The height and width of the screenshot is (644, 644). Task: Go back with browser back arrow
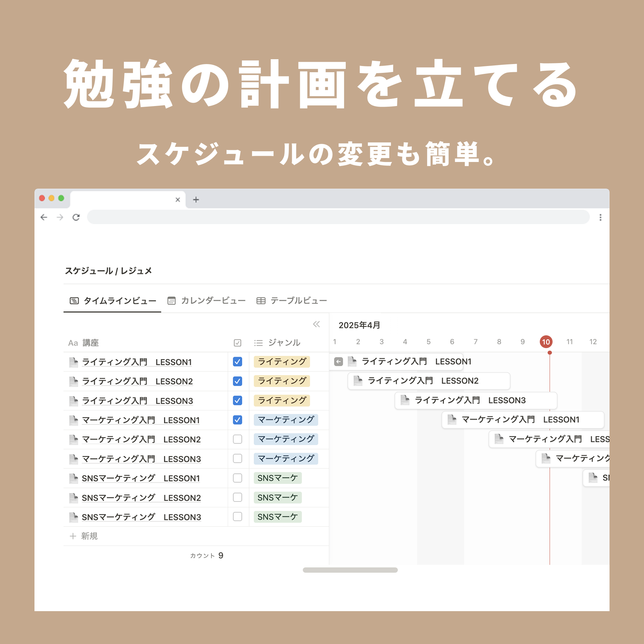[44, 217]
